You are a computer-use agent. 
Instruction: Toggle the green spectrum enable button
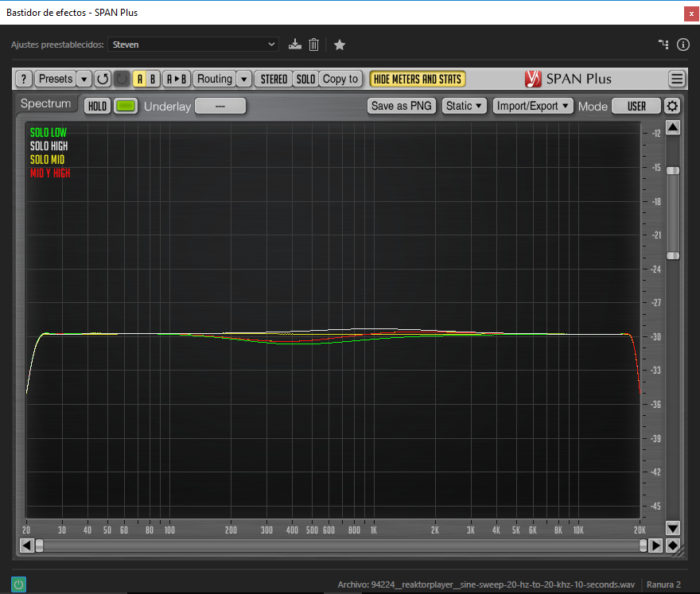[126, 106]
